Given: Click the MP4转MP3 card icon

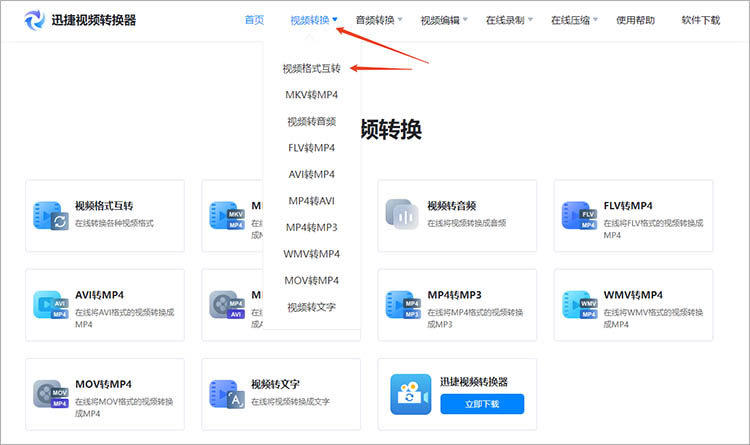Looking at the screenshot, I should [403, 305].
